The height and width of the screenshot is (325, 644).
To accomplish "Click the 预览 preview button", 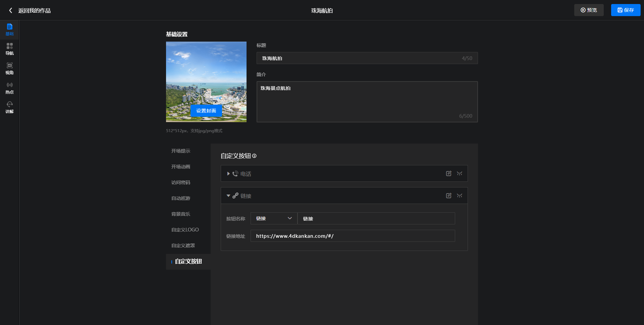I will tap(589, 10).
